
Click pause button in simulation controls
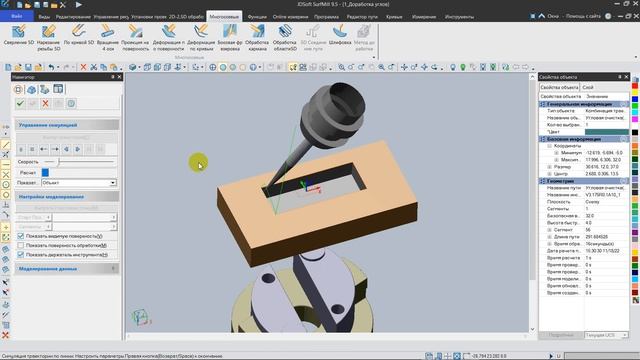(x=21, y=149)
